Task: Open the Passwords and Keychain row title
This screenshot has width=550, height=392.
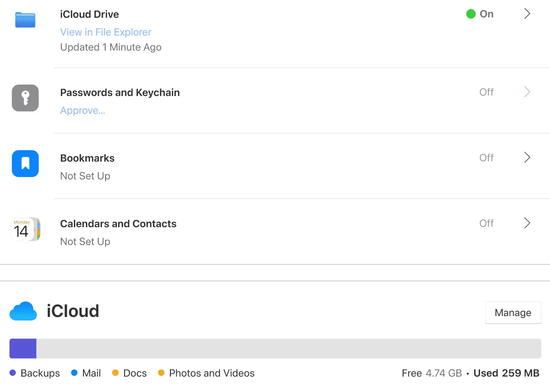Action: click(120, 92)
